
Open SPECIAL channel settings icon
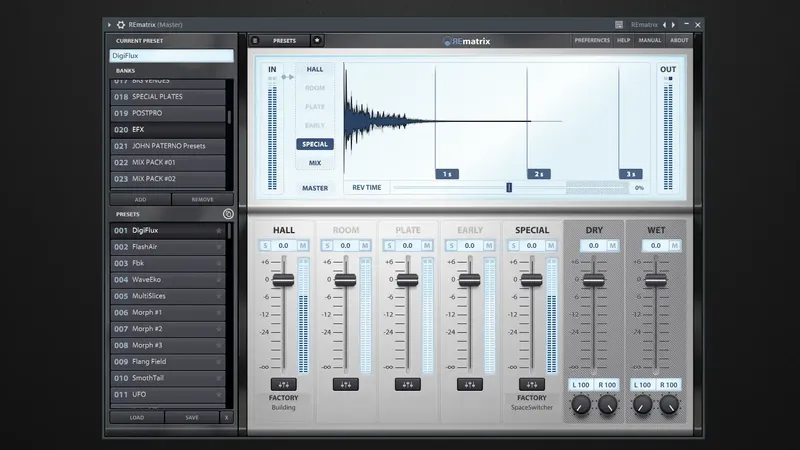pos(532,384)
